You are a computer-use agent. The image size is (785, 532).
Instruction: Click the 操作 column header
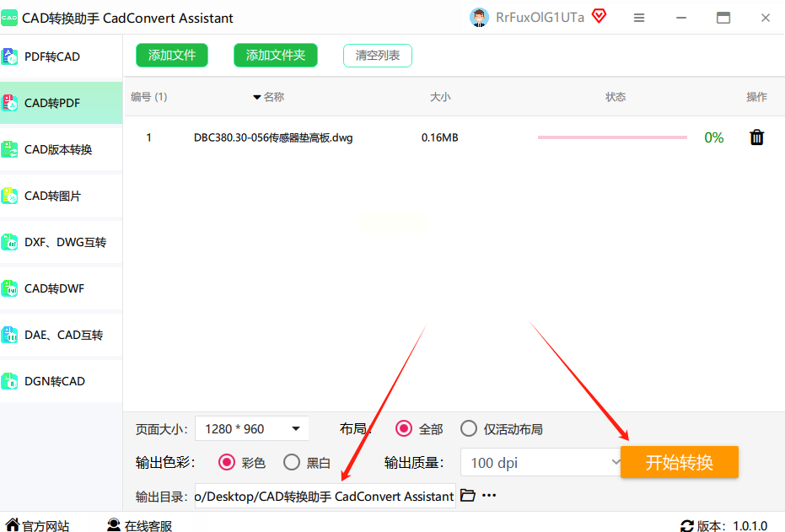pyautogui.click(x=756, y=97)
